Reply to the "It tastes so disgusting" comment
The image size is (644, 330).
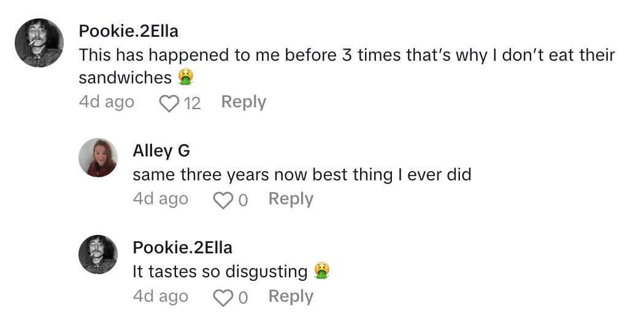(291, 297)
